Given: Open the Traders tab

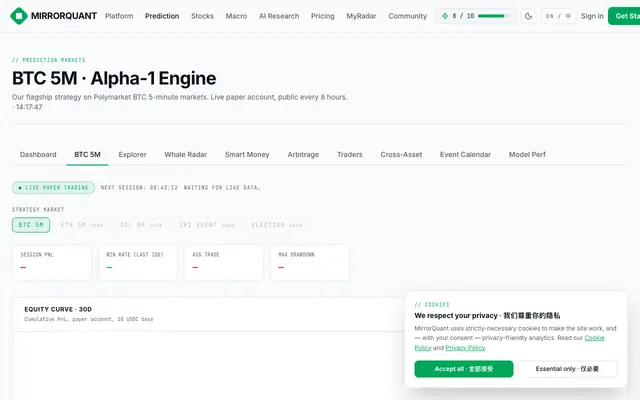Looking at the screenshot, I should [349, 155].
